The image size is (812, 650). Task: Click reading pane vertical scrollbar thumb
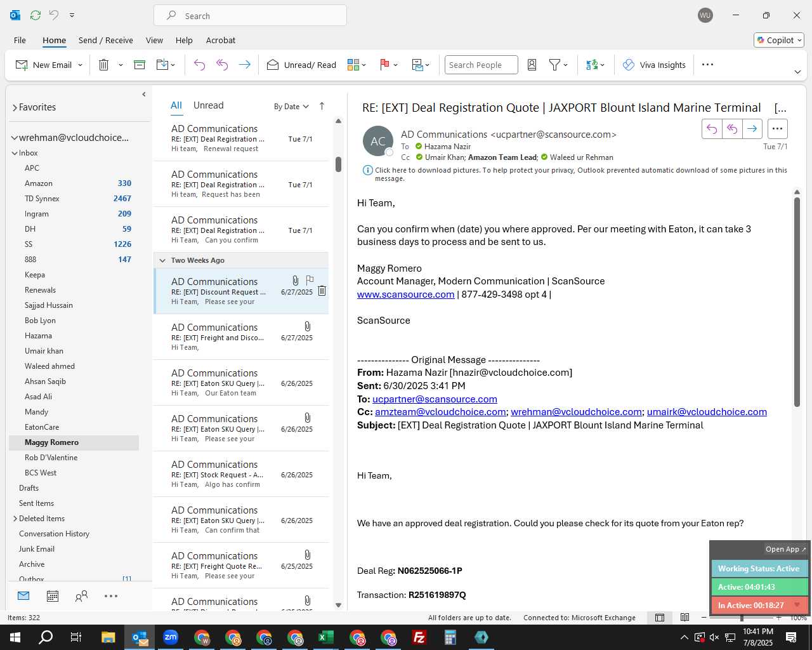[x=797, y=302]
